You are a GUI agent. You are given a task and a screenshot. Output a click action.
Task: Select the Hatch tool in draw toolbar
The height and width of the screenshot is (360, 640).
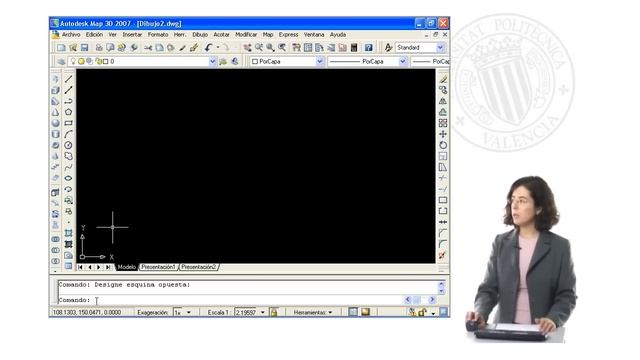(x=68, y=233)
